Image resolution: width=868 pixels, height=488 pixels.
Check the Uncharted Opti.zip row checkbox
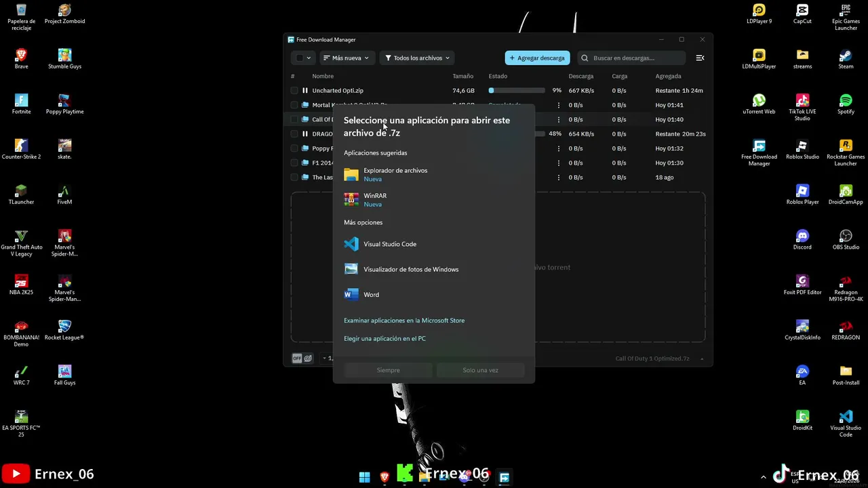click(x=294, y=90)
